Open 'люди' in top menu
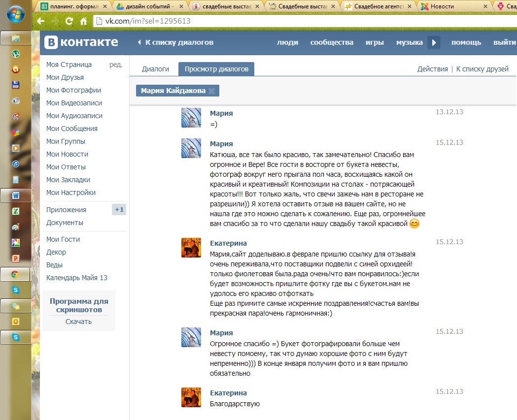The image size is (517, 420). (x=287, y=42)
